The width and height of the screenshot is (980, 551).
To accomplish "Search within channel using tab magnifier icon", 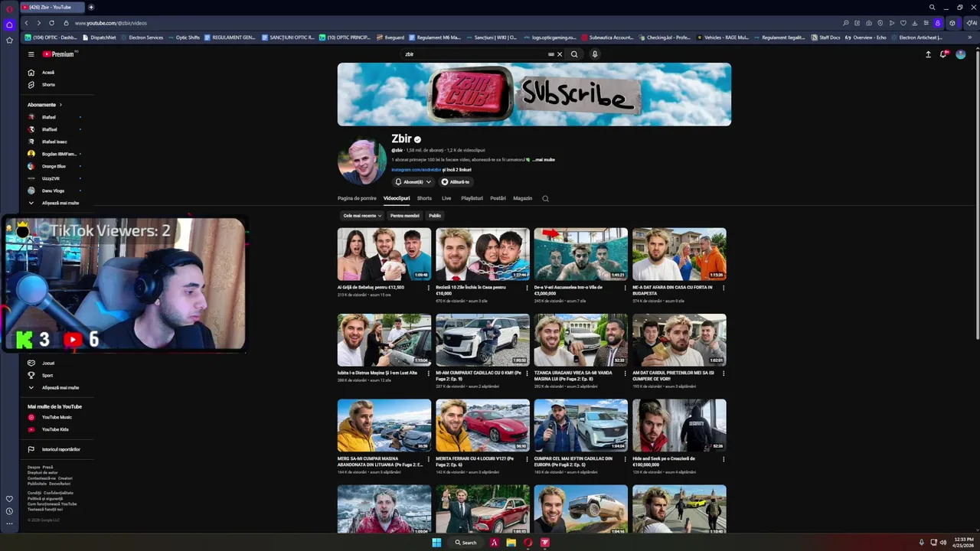I will [x=545, y=198].
